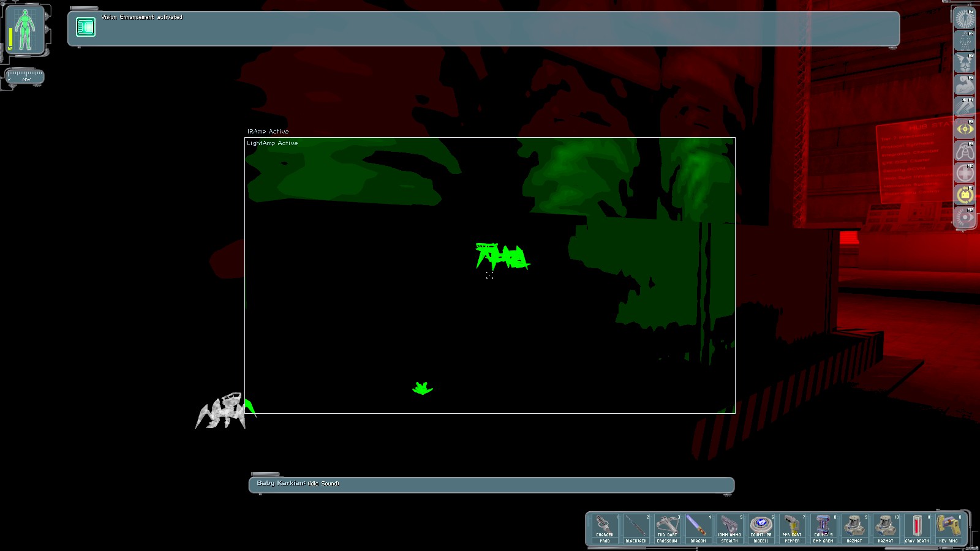Toggle the F8 vision enhancement augmentation

[965, 129]
